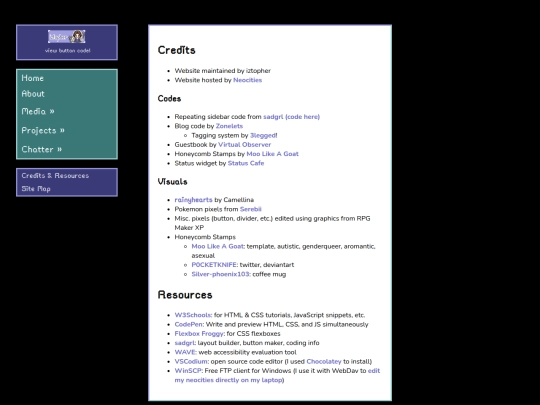Visit the Neocities hosting link
The height and width of the screenshot is (405, 540).
tap(247, 80)
